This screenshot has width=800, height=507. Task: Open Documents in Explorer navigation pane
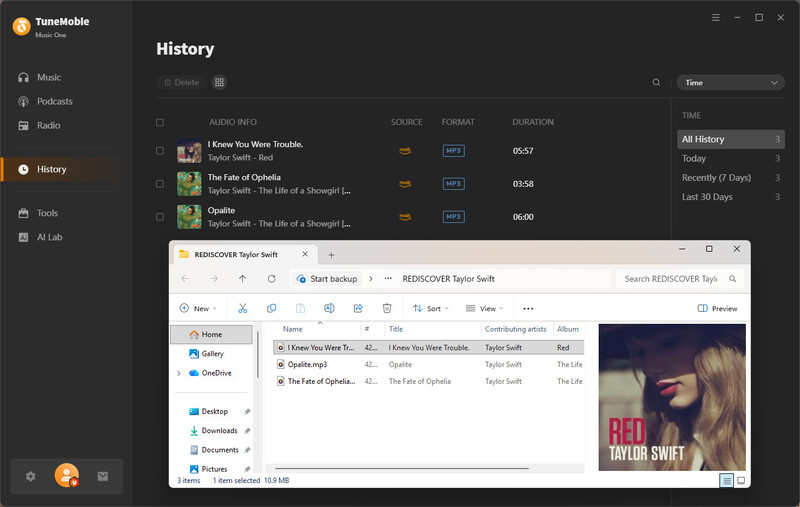tap(214, 450)
